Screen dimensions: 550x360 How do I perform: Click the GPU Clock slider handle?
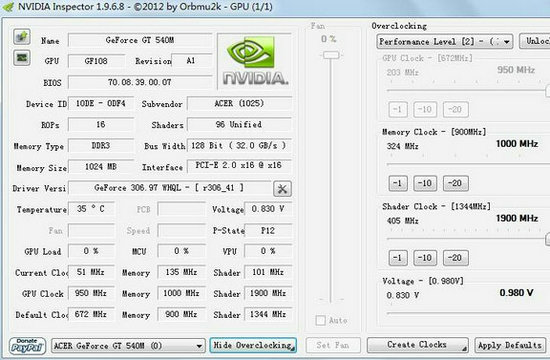click(x=548, y=91)
